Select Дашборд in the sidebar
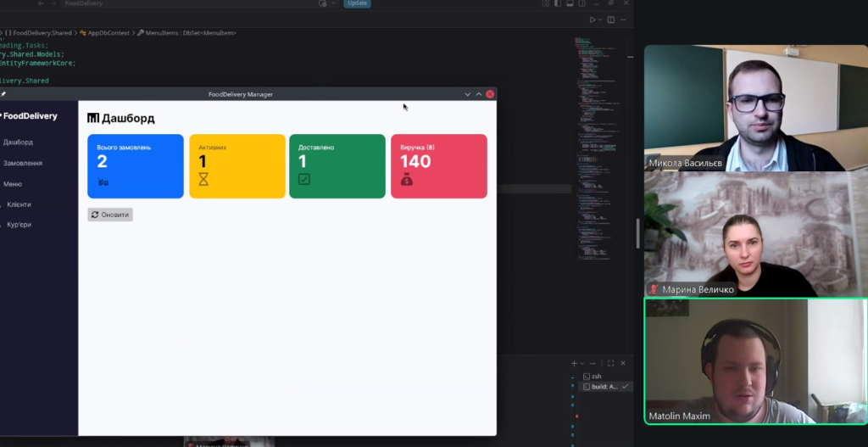The image size is (868, 447). tap(19, 142)
